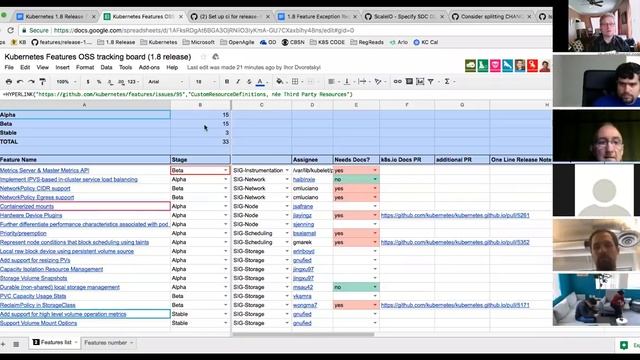Open the SIG-Instrumentation dropdown arrow
The height and width of the screenshot is (360, 640).
click(287, 170)
